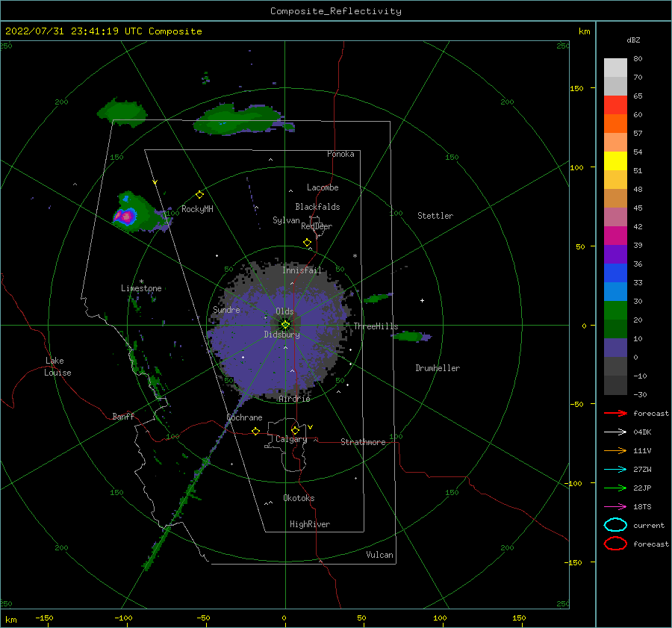
Task: Click the magenta 18TS arrow icon
Action: coord(615,507)
